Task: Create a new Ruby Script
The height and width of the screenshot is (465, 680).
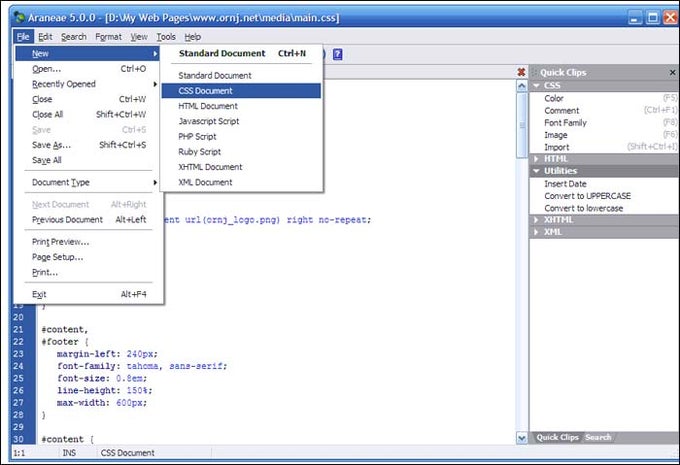Action: click(x=242, y=152)
